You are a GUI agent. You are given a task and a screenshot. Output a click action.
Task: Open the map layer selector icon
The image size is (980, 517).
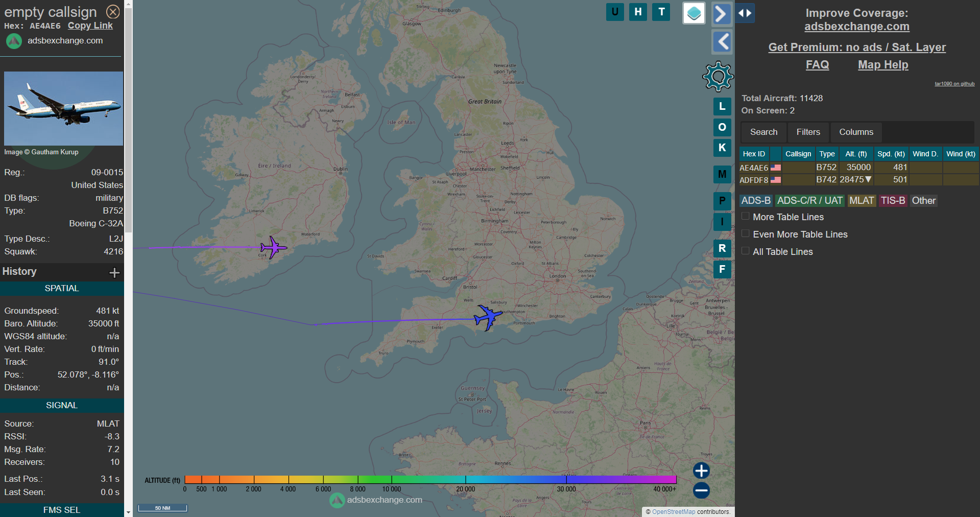point(694,13)
